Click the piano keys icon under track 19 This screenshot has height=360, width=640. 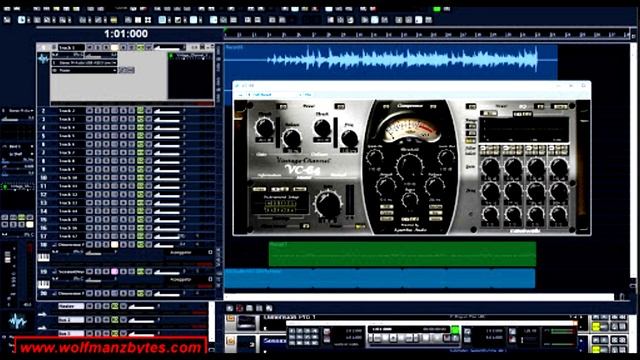pos(43,284)
